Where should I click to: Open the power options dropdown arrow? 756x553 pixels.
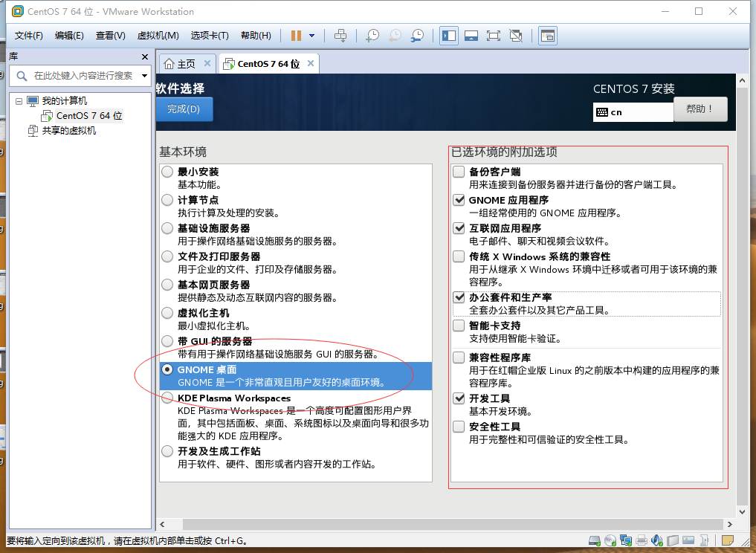[312, 36]
